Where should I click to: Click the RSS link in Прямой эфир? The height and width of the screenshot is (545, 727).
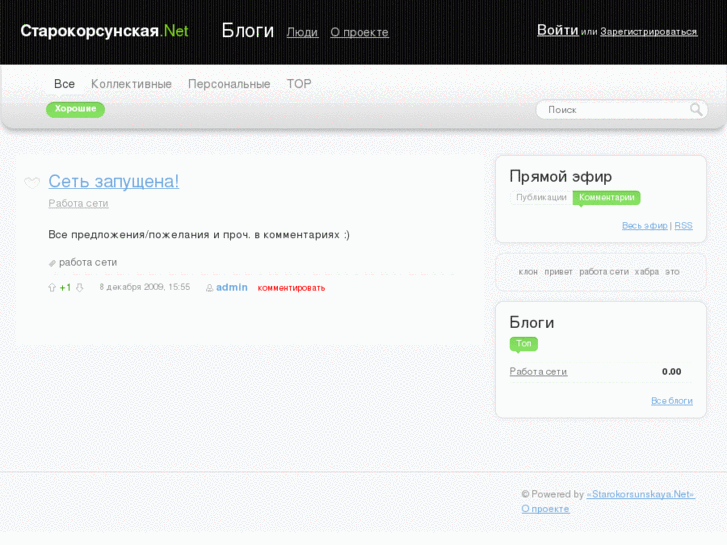(x=683, y=226)
